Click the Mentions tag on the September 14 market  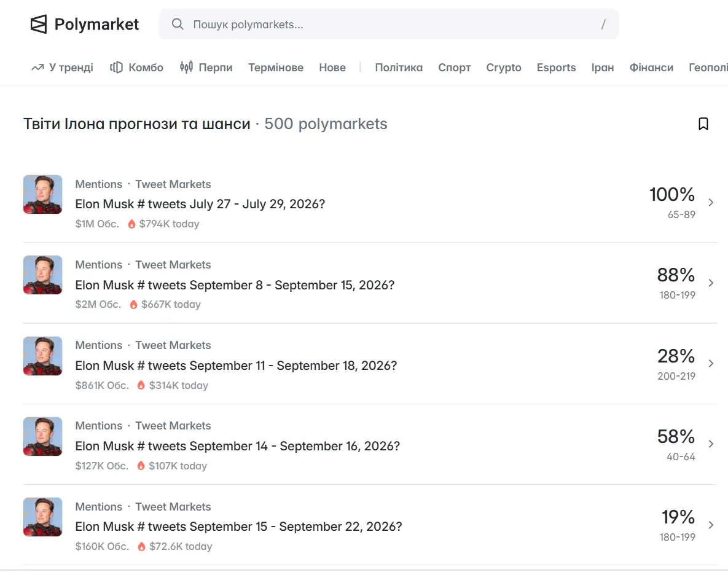(x=99, y=426)
